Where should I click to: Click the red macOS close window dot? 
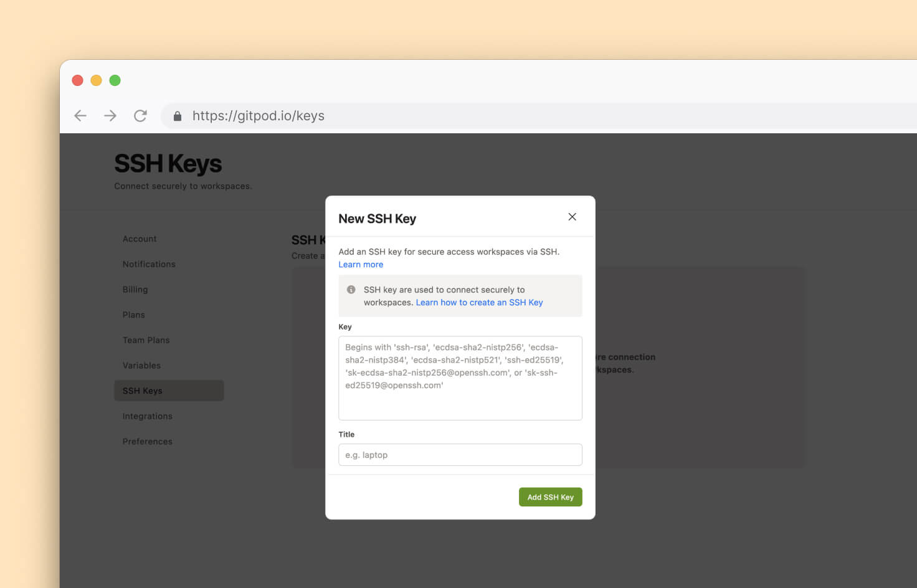tap(78, 80)
